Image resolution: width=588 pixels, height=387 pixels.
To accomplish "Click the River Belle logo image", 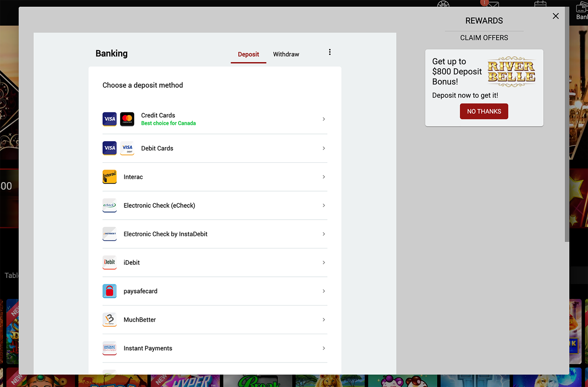I will coord(511,72).
